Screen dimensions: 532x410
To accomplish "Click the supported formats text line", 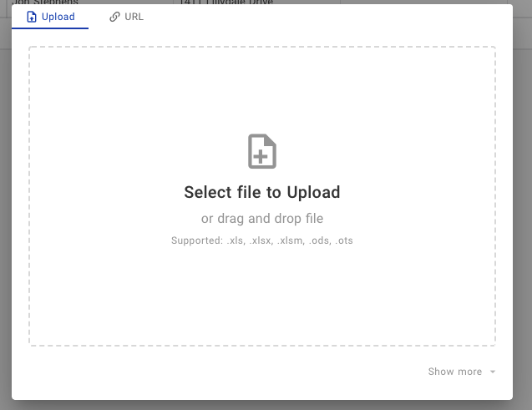I will pyautogui.click(x=262, y=240).
